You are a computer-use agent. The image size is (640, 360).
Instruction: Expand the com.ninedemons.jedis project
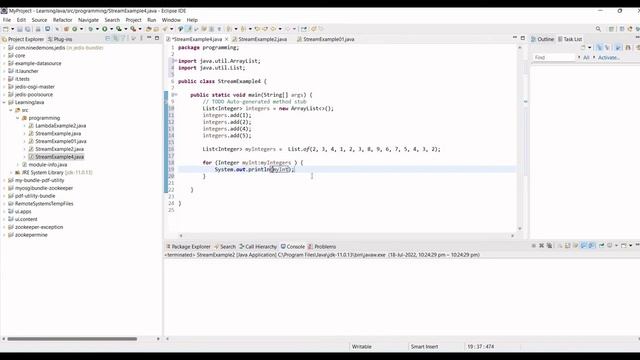tap(4, 48)
